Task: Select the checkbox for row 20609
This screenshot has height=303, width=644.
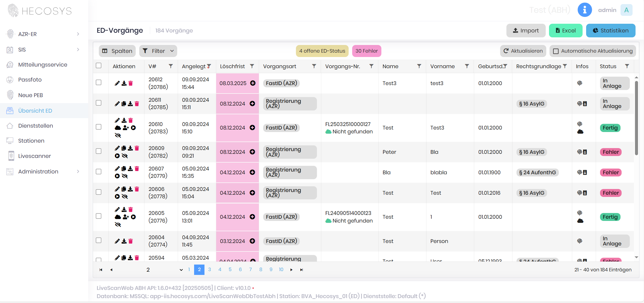Action: tap(99, 151)
